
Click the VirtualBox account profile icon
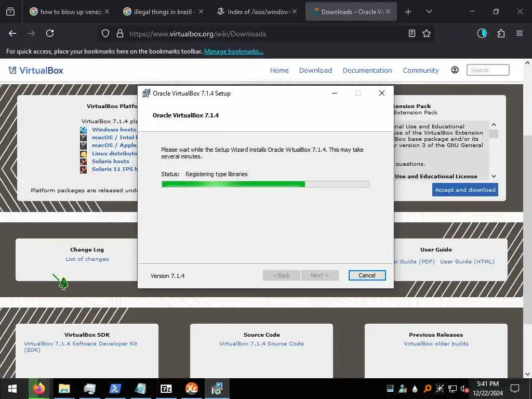455,70
